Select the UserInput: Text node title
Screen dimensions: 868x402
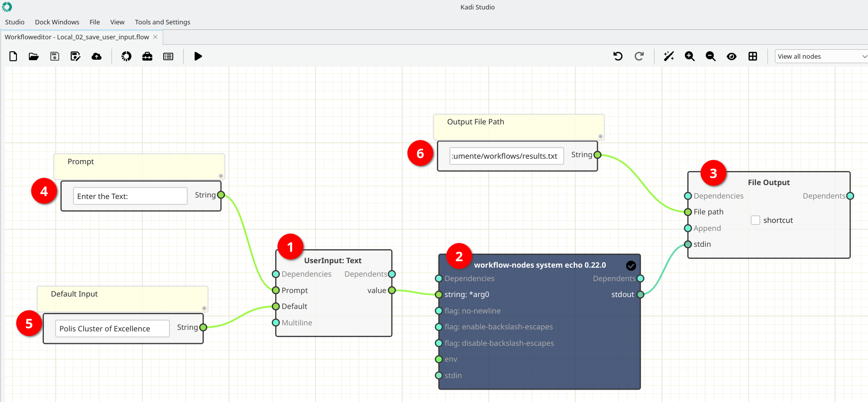click(333, 260)
